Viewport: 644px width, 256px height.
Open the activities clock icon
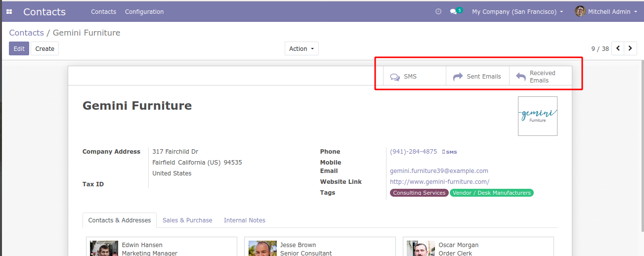pos(438,11)
